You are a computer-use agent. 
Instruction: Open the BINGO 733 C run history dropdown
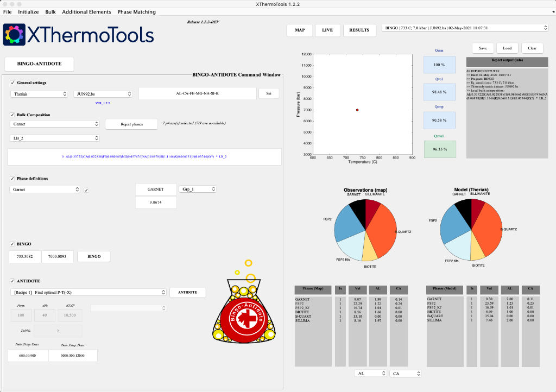(465, 28)
